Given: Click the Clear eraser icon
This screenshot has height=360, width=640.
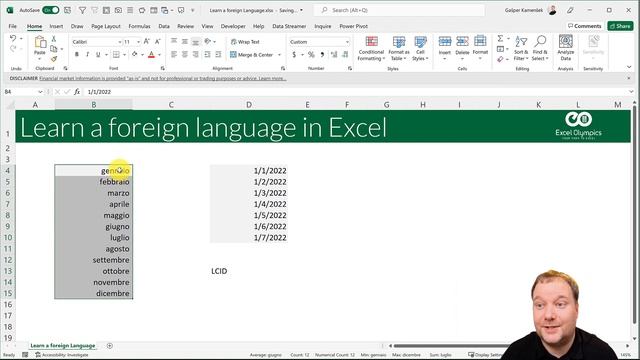Looking at the screenshot, I should 500,60.
